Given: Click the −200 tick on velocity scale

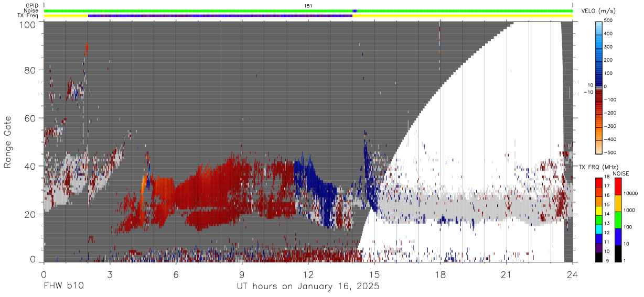Looking at the screenshot, I should click(x=609, y=113).
